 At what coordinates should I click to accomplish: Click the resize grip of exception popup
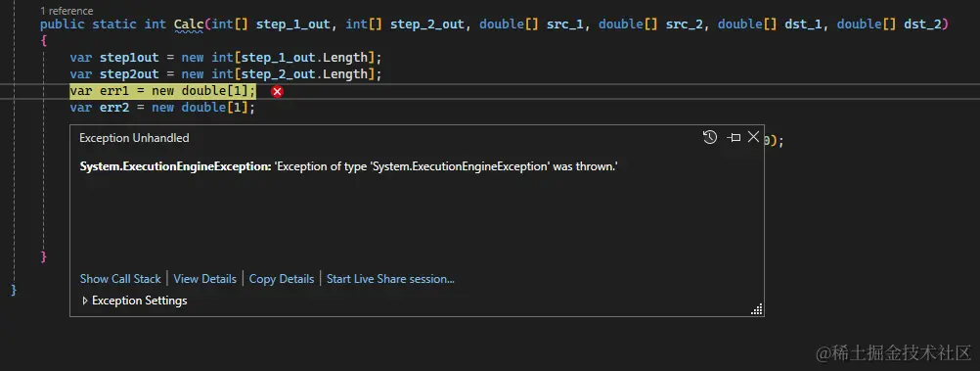tap(756, 309)
